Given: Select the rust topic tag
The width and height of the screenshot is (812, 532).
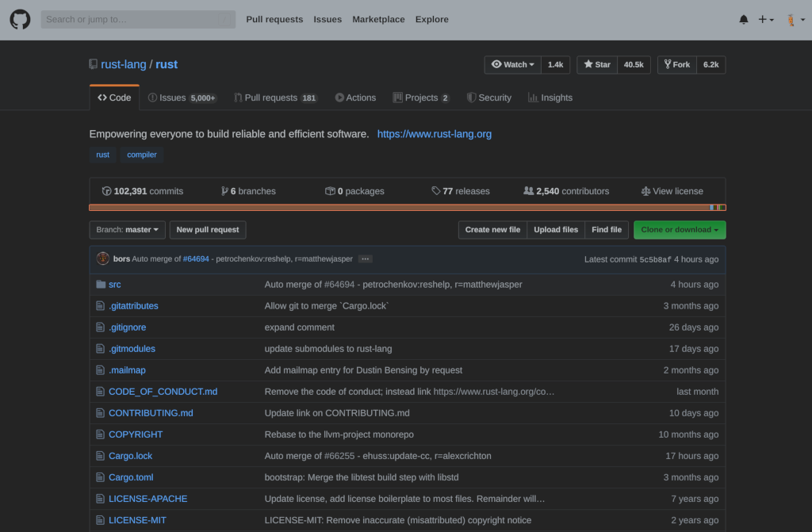Looking at the screenshot, I should point(102,155).
